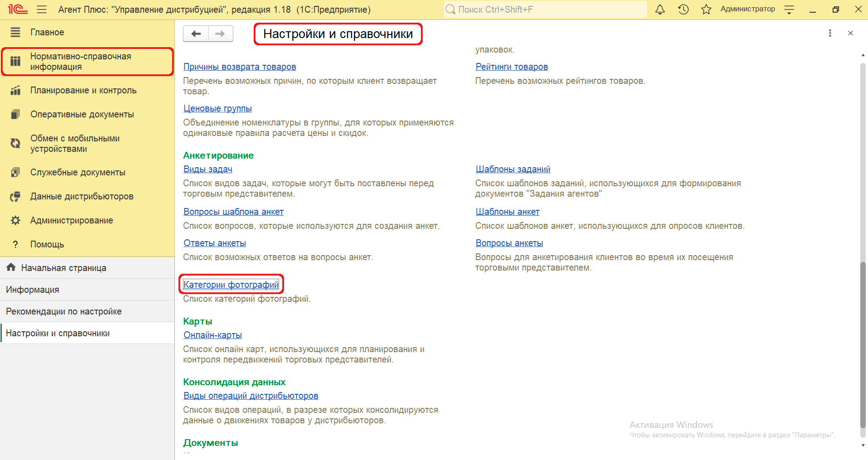Open Ответы анкеты link

pyautogui.click(x=215, y=243)
